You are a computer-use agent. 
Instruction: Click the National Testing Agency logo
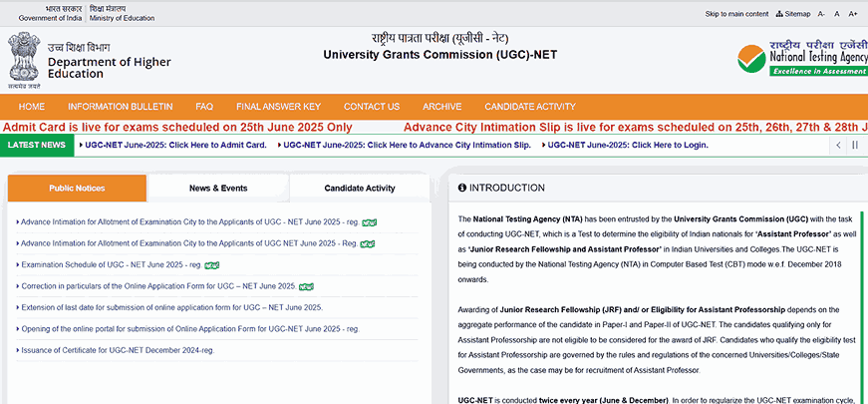click(x=802, y=58)
